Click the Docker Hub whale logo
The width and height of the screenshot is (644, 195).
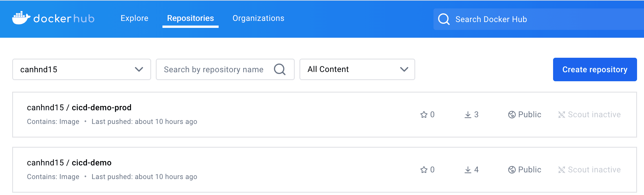tap(21, 18)
